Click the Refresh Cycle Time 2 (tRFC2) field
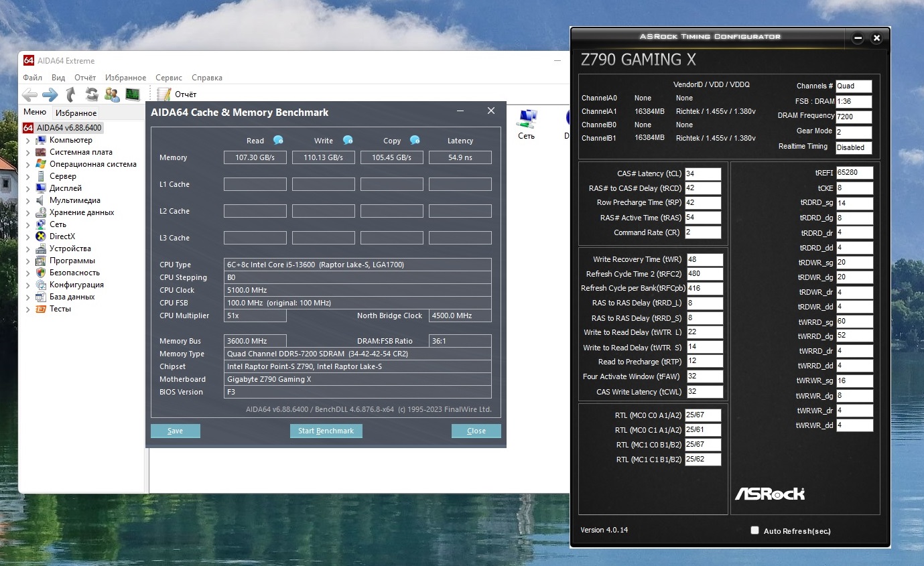This screenshot has height=566, width=924. [x=705, y=274]
